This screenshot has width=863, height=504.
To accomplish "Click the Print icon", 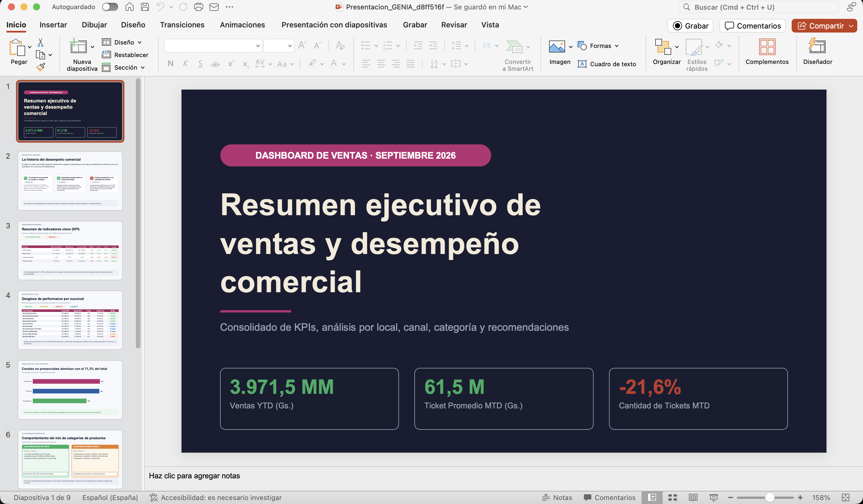I will tap(198, 7).
